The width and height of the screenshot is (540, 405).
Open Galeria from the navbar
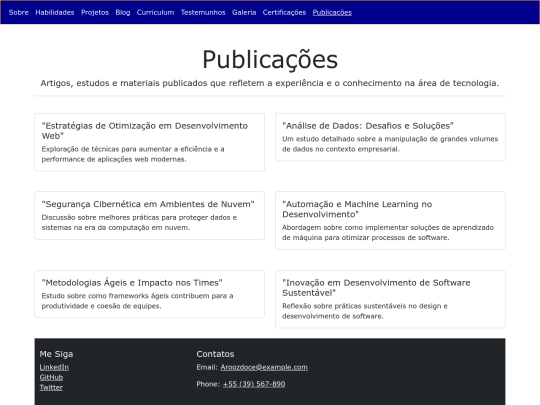[x=244, y=12]
